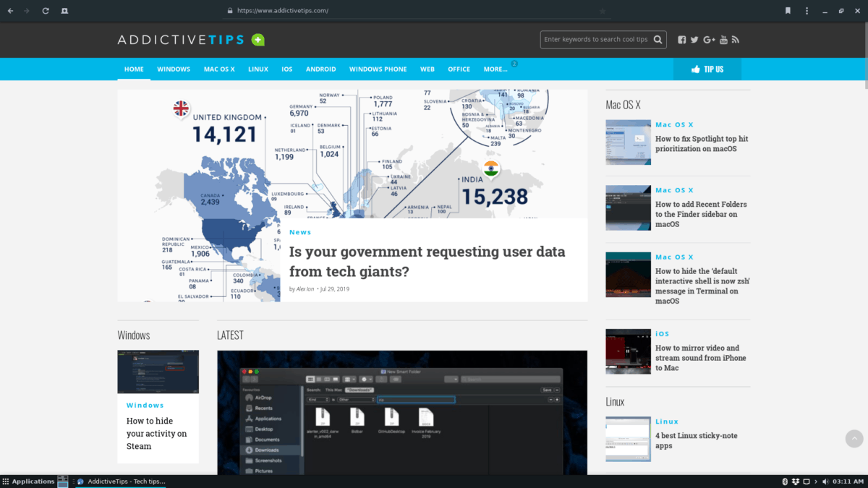
Task: Click the Linux sticky-note article thumbnail
Action: click(629, 439)
